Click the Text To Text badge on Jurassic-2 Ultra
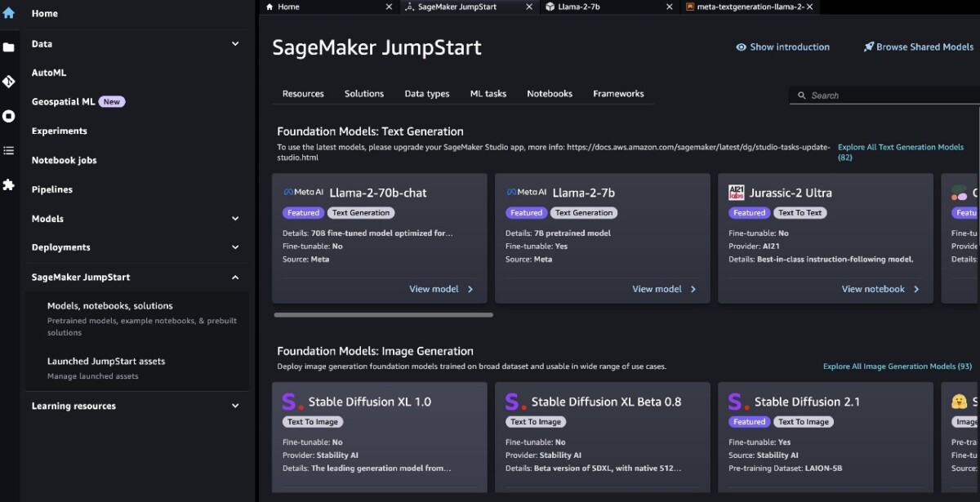 (800, 213)
